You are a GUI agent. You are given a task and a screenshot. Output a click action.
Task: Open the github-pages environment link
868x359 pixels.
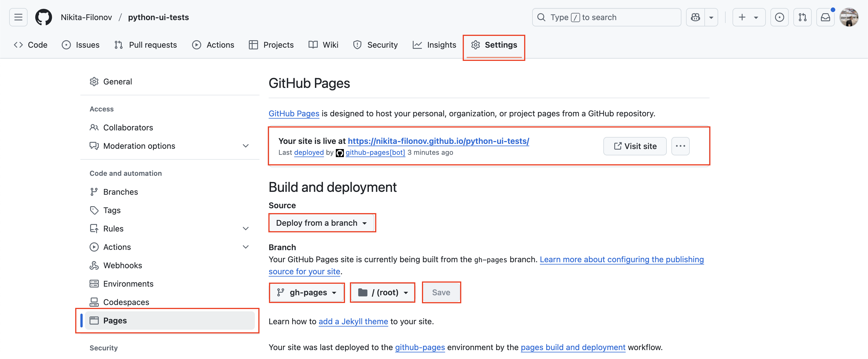[x=420, y=348]
